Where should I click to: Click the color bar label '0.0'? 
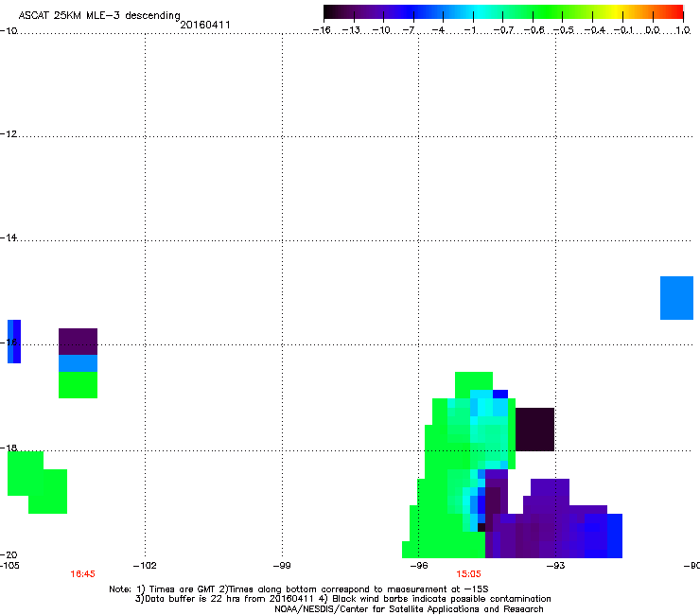653,30
